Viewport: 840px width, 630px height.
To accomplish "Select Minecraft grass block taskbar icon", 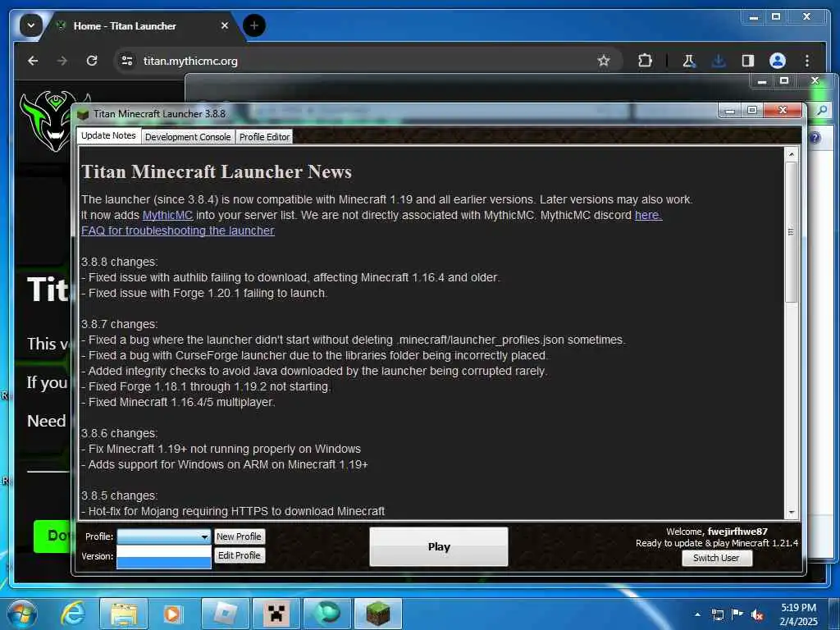I will click(377, 614).
